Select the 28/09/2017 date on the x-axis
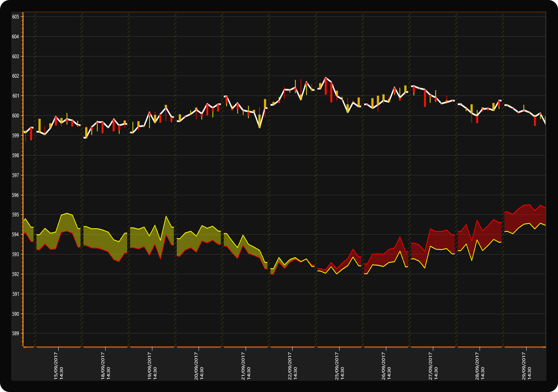Screen dimensions: 558x392 [x=480, y=366]
